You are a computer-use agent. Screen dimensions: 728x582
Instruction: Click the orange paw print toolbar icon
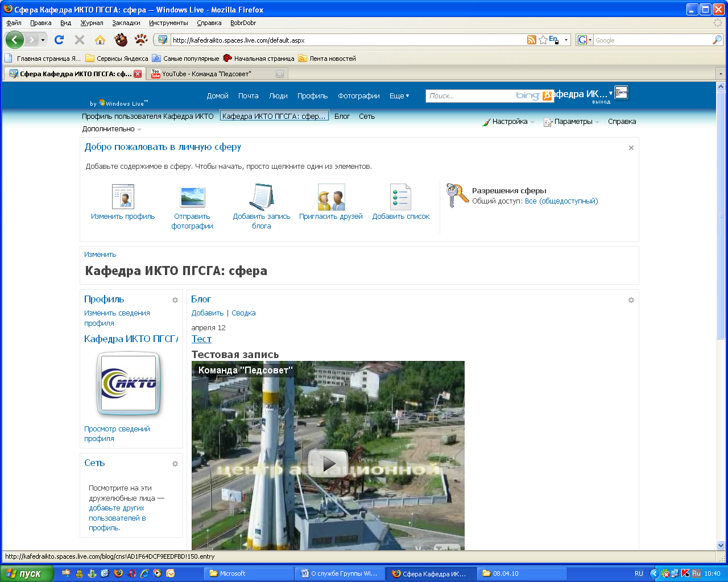point(141,40)
